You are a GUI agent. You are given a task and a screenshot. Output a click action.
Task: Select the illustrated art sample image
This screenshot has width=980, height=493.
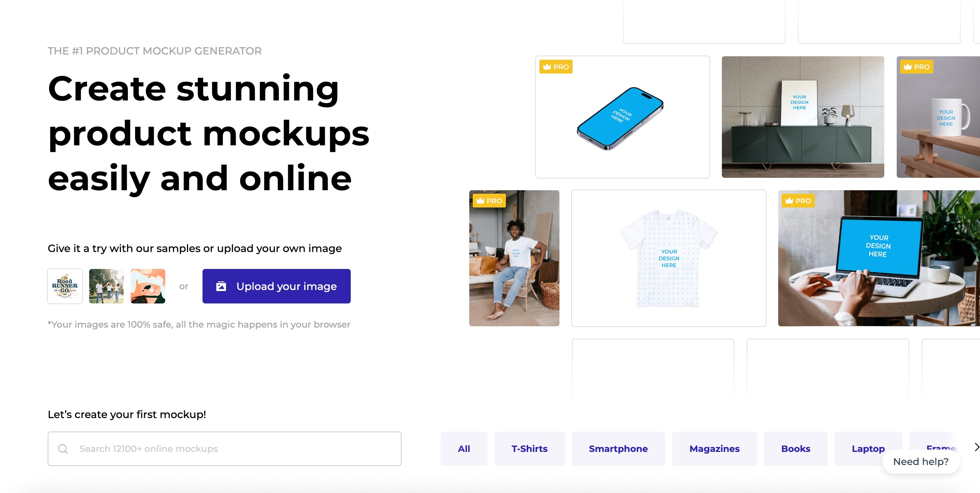149,286
